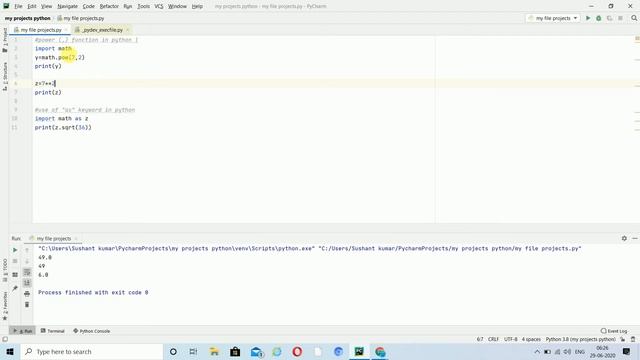640x360 pixels.
Task: Run my file projects from top toolbar
Action: click(x=588, y=18)
